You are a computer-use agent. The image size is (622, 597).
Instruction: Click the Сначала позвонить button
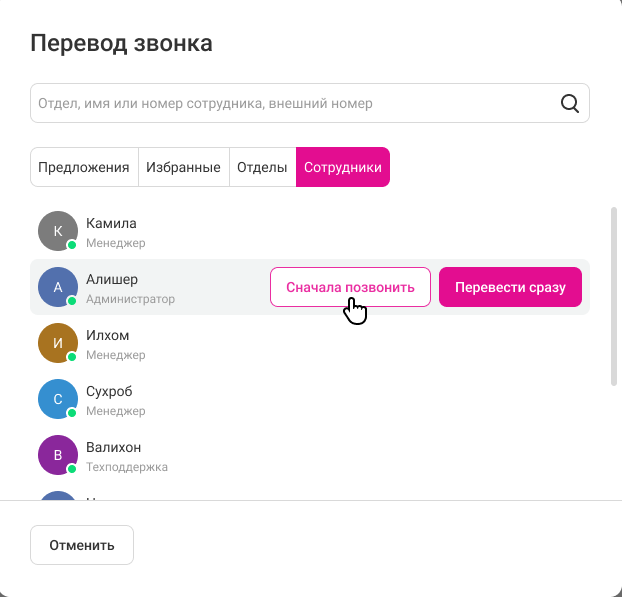pos(350,287)
